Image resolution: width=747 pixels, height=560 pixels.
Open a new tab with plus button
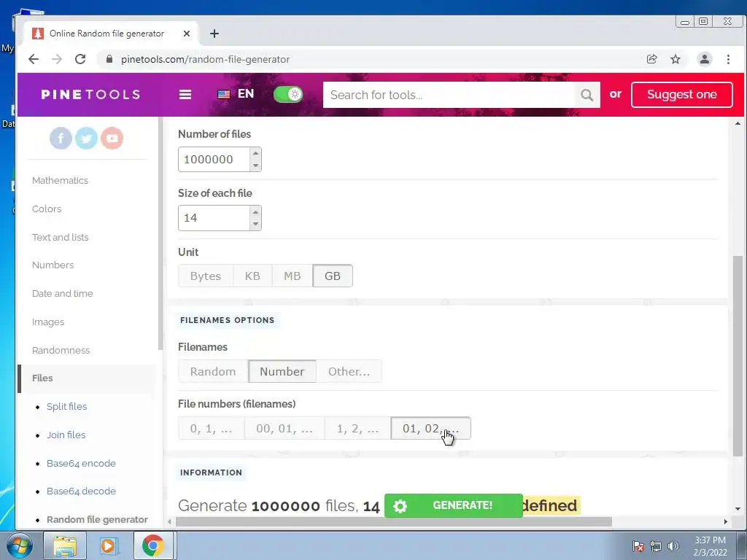pos(214,34)
